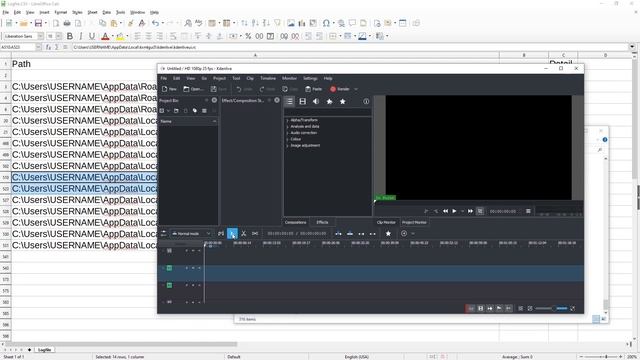Select the Logfile sheet tab in Calc

coord(44,350)
